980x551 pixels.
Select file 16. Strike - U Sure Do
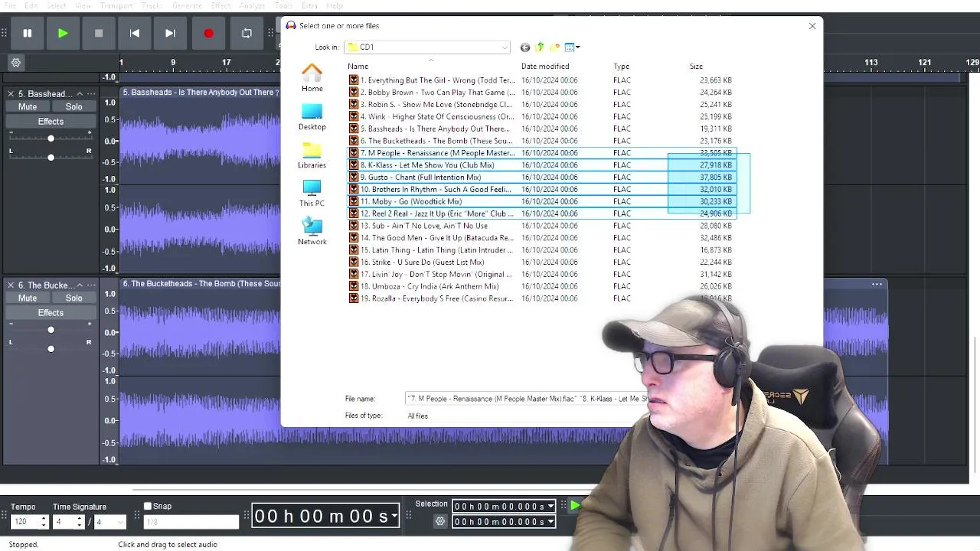418,262
